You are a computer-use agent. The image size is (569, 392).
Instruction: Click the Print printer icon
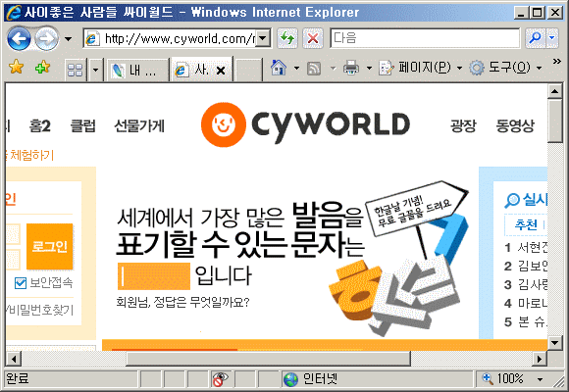point(351,68)
